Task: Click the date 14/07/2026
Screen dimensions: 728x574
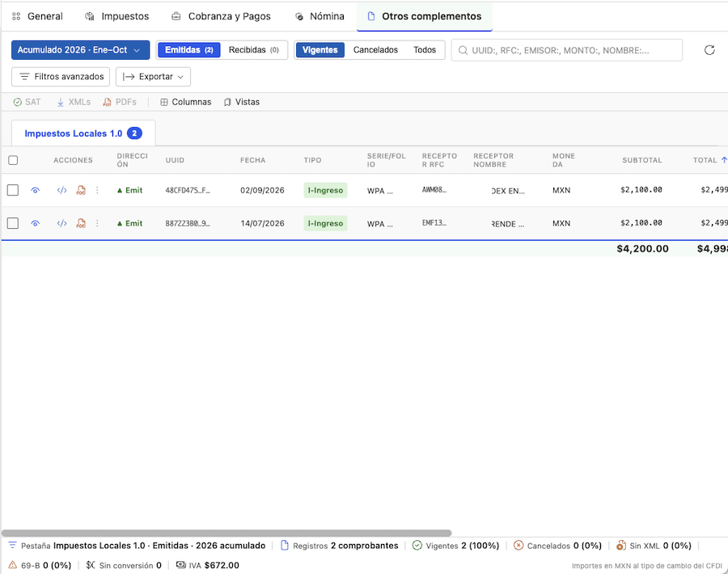Action: coord(262,223)
